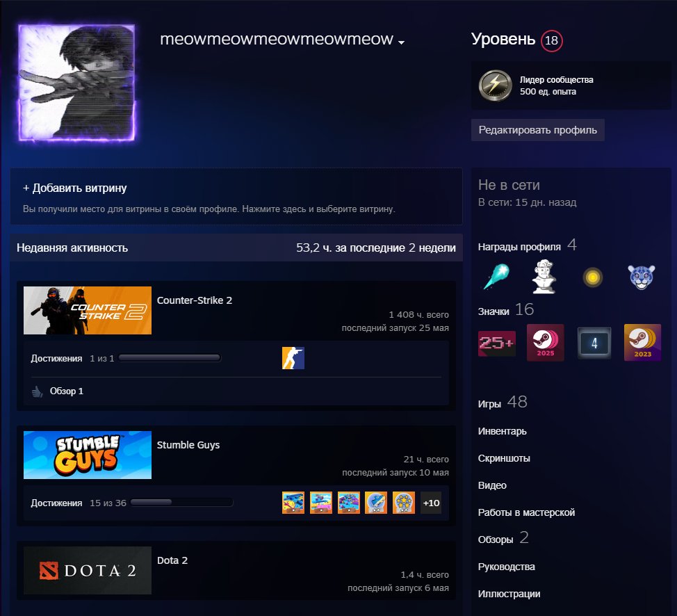677x616 pixels.
Task: Open the 'Значки' badges link
Action: 494,311
